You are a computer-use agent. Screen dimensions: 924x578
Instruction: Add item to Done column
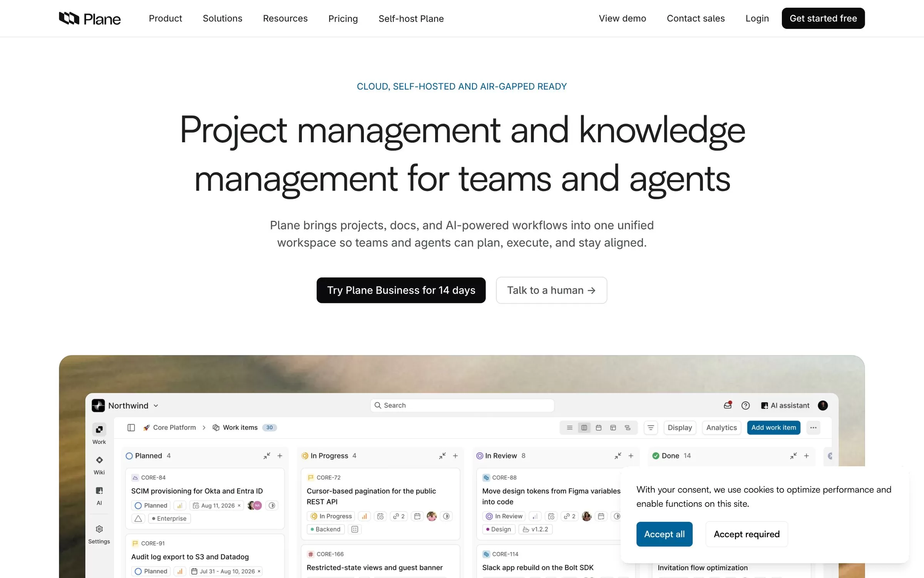(807, 456)
